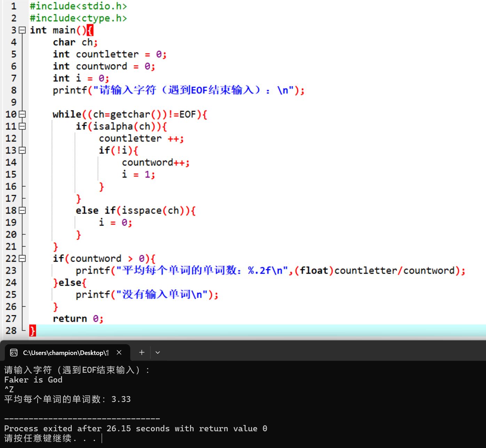Open the terminal new tab dropdown chevron
This screenshot has height=448, width=486.
pyautogui.click(x=158, y=353)
